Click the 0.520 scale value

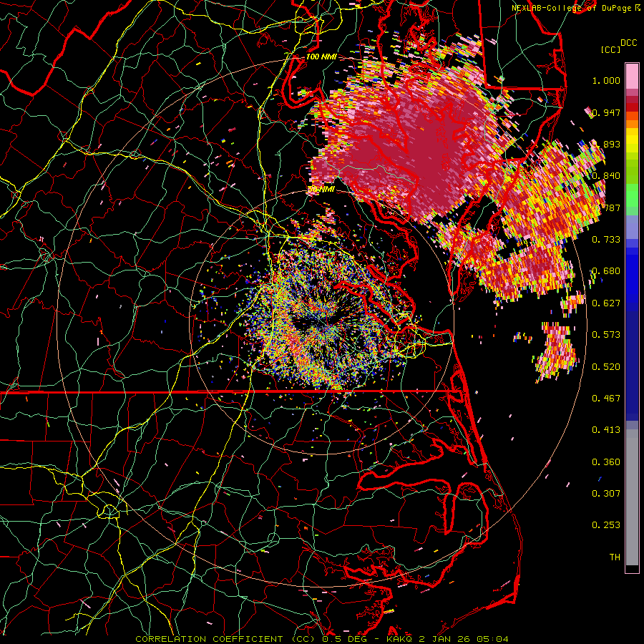point(606,366)
